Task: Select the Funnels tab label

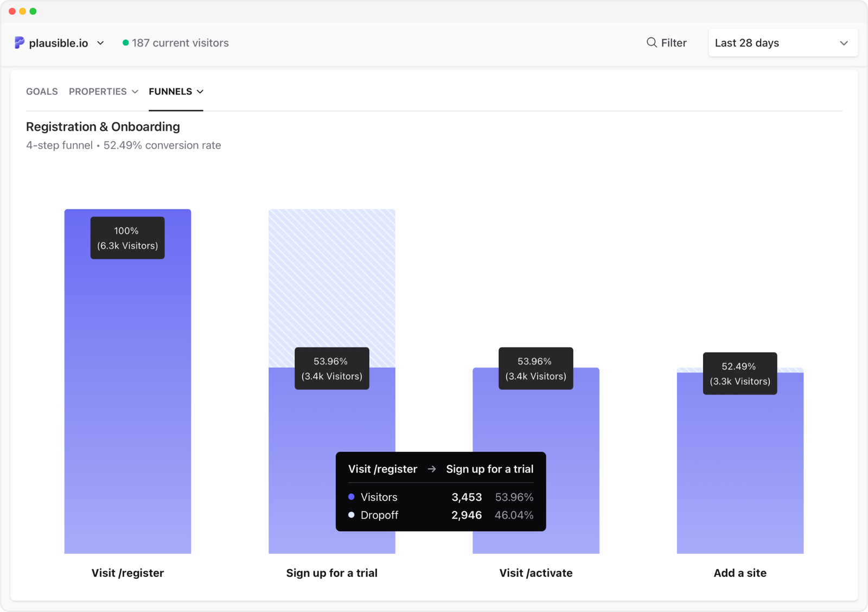Action: 170,92
